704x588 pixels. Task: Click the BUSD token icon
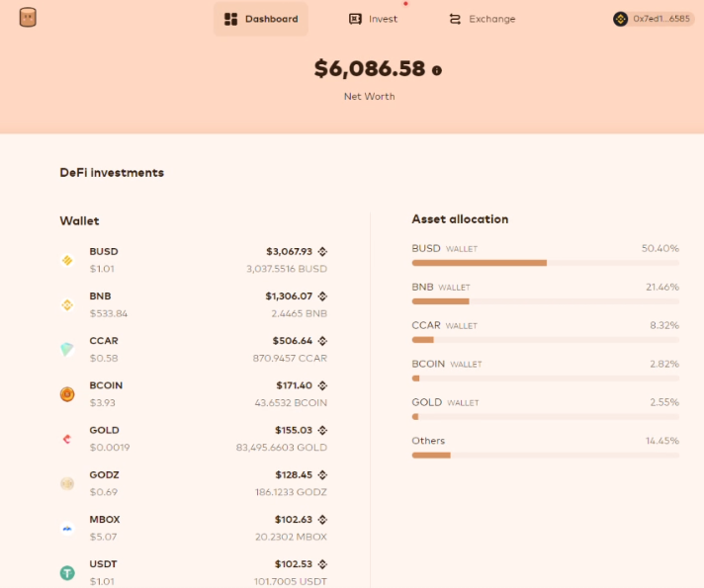[67, 260]
